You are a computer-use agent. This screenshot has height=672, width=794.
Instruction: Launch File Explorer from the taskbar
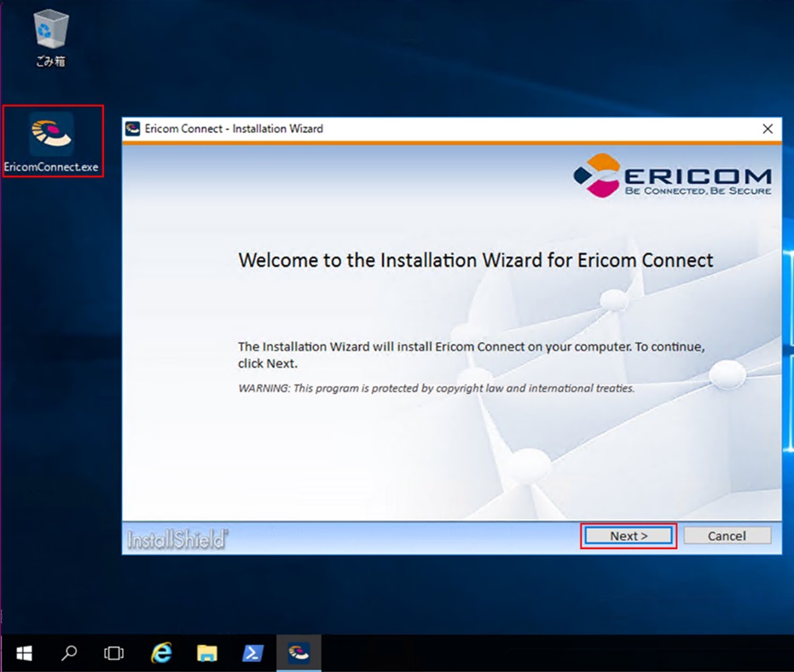(x=207, y=653)
